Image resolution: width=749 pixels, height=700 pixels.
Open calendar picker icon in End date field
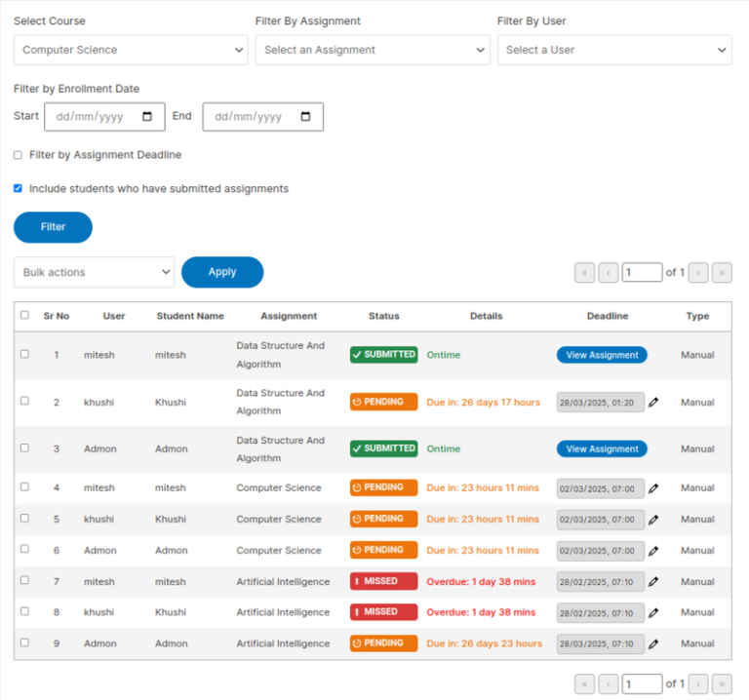coord(305,116)
